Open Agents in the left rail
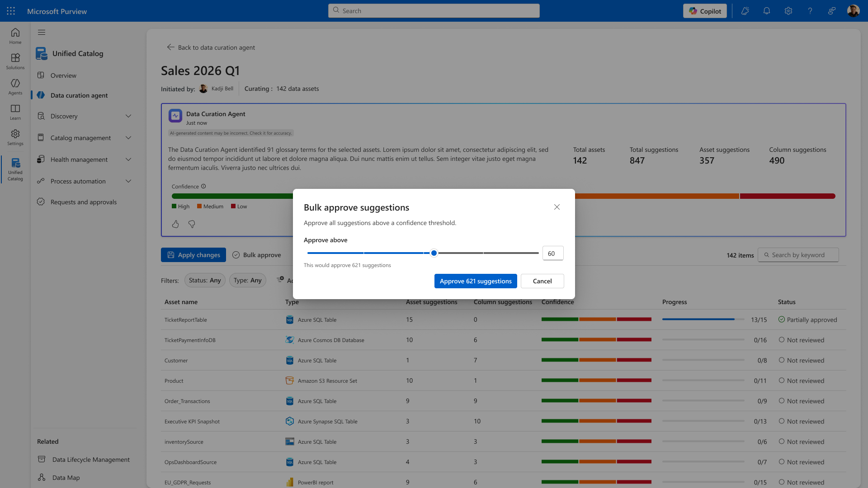868x488 pixels. 15,86
